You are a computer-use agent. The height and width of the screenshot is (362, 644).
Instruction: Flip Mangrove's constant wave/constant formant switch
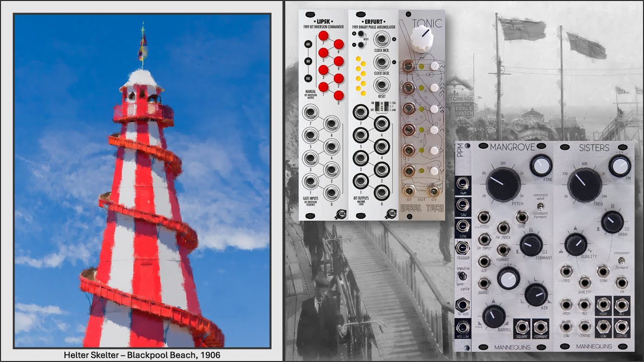(539, 207)
